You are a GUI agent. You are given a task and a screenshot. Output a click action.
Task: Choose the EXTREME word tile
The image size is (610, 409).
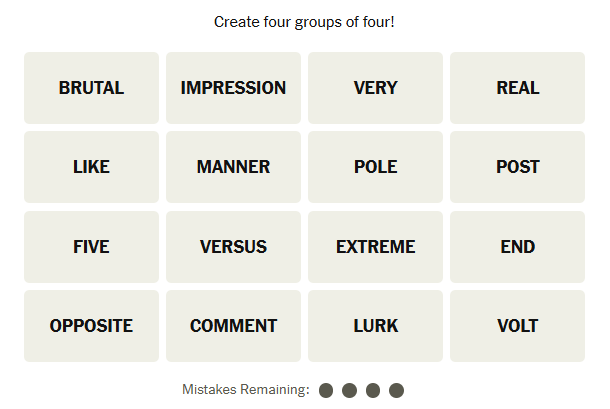[375, 247]
